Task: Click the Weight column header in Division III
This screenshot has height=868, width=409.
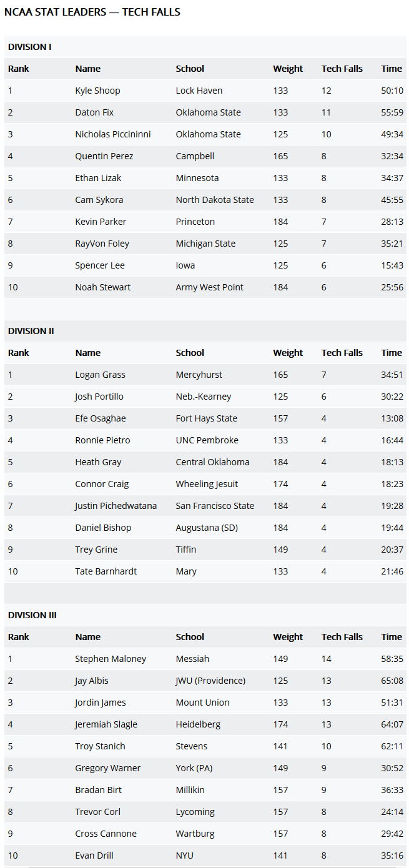Action: point(288,637)
